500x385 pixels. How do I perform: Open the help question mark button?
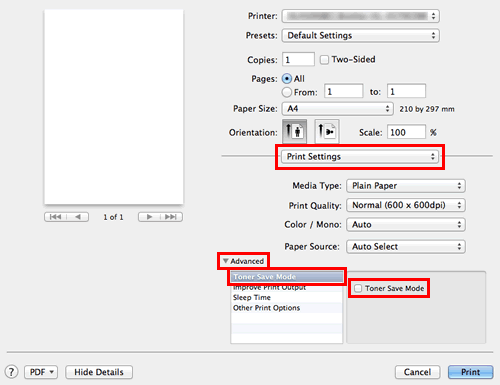click(11, 372)
